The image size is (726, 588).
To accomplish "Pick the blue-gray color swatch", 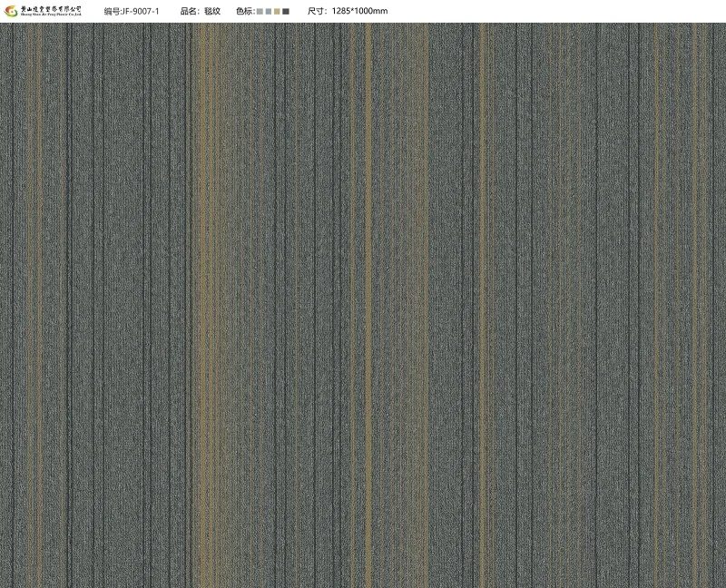I will coord(269,12).
